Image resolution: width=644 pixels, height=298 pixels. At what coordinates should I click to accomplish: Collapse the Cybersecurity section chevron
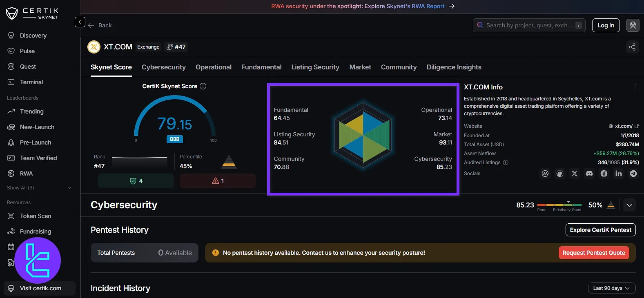pyautogui.click(x=629, y=205)
